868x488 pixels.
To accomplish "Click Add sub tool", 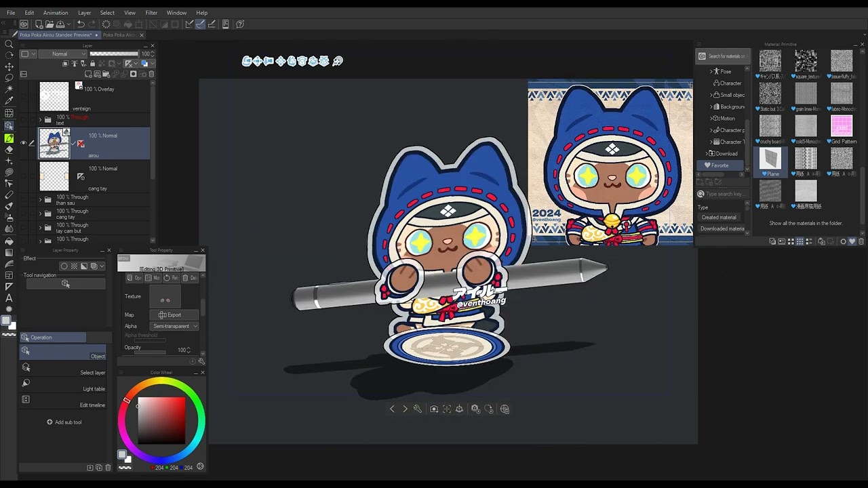I will tap(64, 422).
